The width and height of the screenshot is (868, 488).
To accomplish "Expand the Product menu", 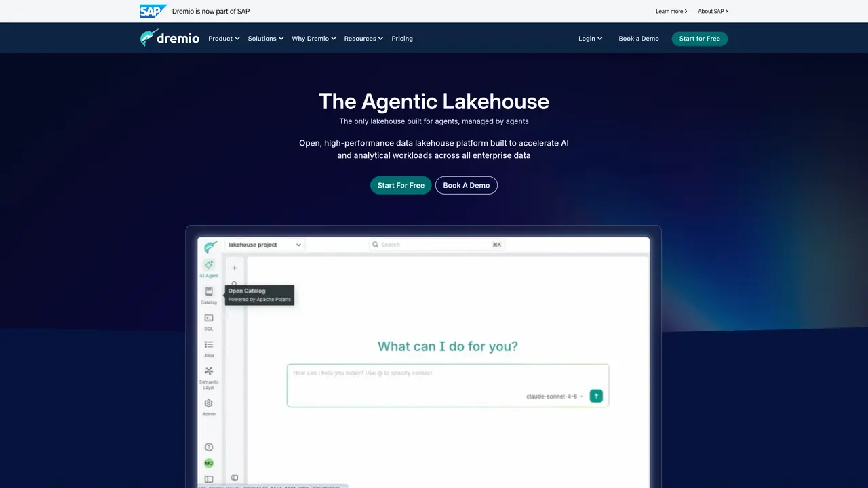I will pyautogui.click(x=224, y=39).
